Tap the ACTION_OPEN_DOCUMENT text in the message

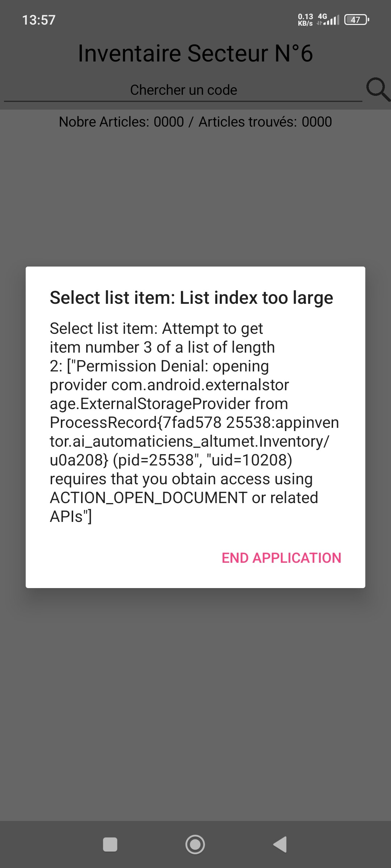(148, 498)
